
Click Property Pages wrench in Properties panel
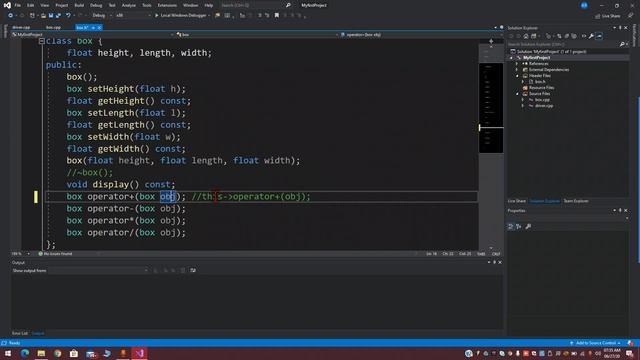[x=528, y=227]
